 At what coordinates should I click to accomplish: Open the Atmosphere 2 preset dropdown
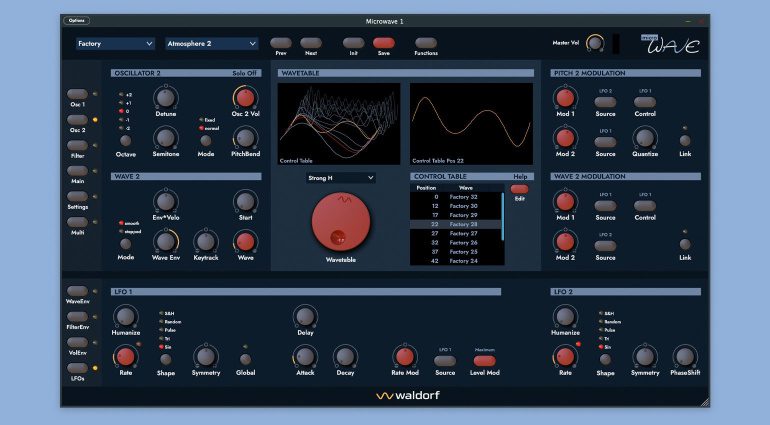click(211, 44)
